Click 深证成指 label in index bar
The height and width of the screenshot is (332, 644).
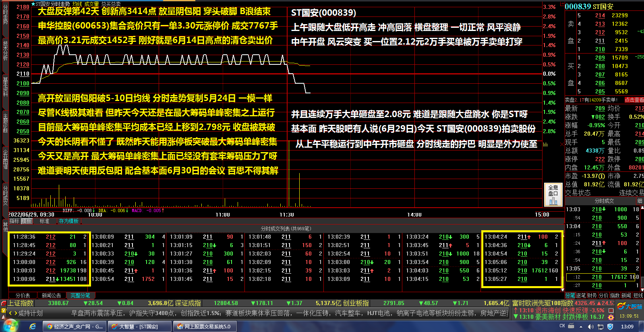188,303
